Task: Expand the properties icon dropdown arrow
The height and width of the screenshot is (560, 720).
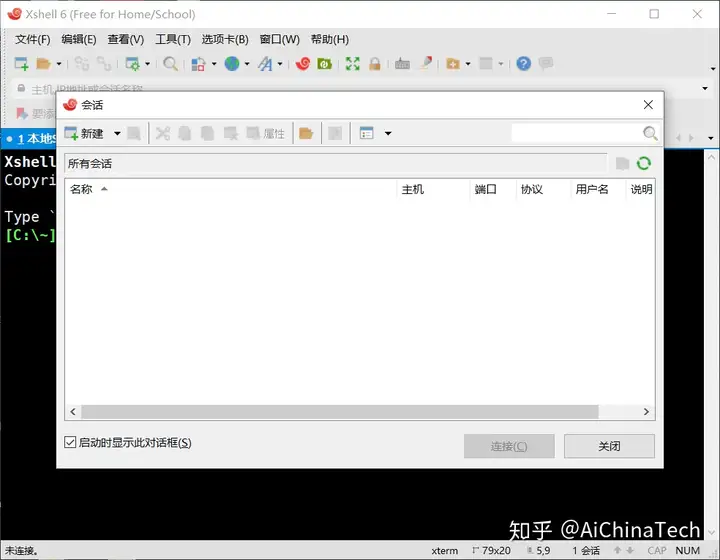Action: click(x=147, y=64)
